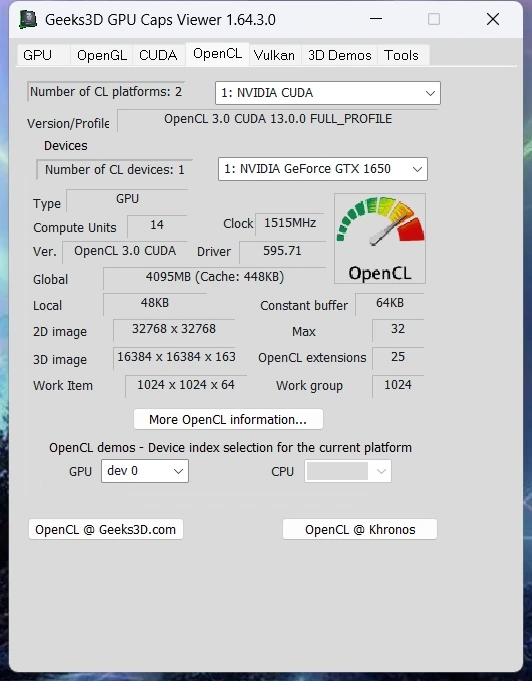Screen dimensions: 532x681
Task: Switch to the GPU tab
Action: click(x=43, y=55)
